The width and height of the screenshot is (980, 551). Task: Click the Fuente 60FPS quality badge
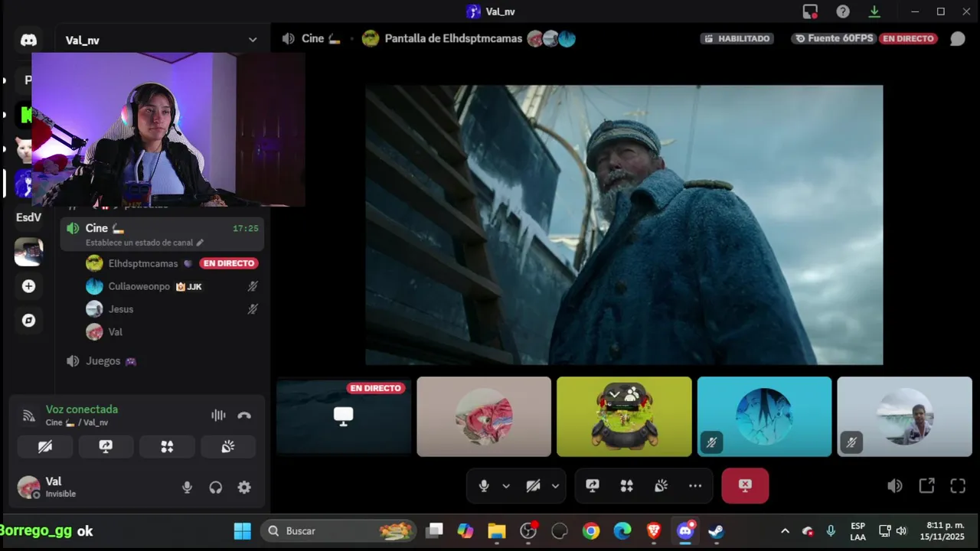coord(834,38)
